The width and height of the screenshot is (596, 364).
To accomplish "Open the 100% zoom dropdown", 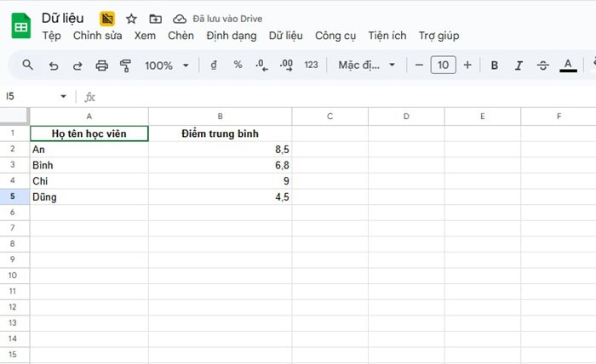I will 166,65.
